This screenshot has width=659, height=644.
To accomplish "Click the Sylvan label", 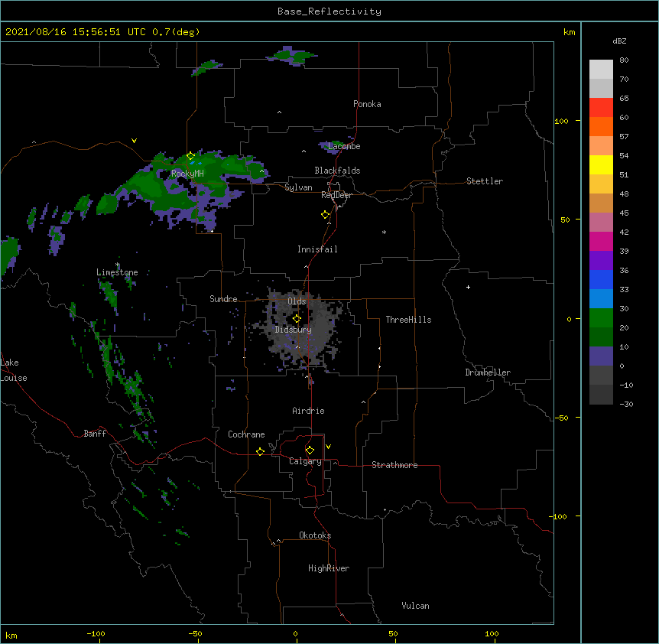I will pyautogui.click(x=298, y=187).
